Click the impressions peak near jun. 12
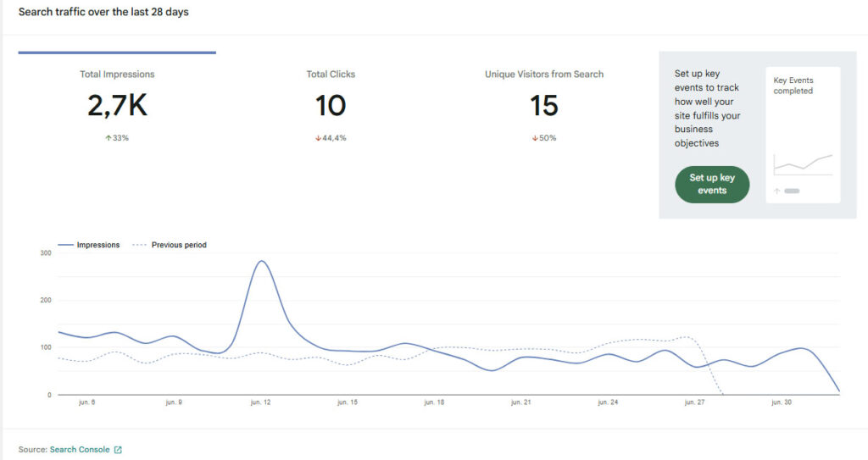 click(x=261, y=261)
